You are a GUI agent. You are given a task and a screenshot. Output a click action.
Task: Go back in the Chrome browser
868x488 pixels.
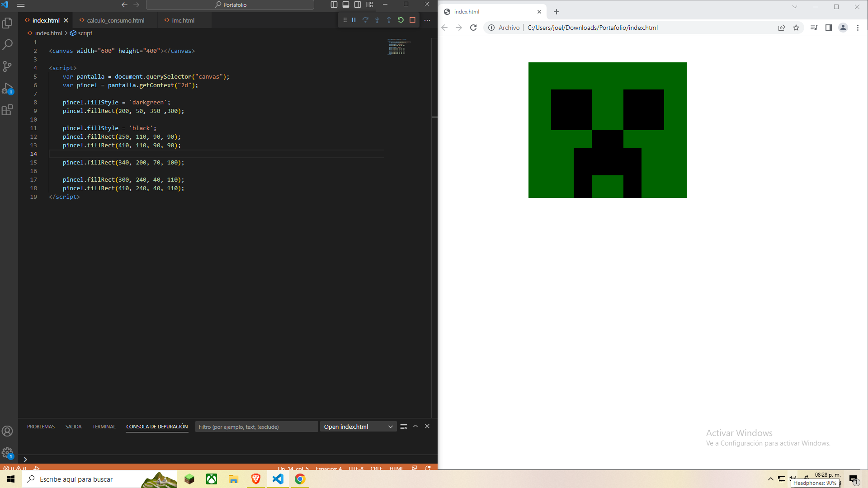tap(444, 28)
